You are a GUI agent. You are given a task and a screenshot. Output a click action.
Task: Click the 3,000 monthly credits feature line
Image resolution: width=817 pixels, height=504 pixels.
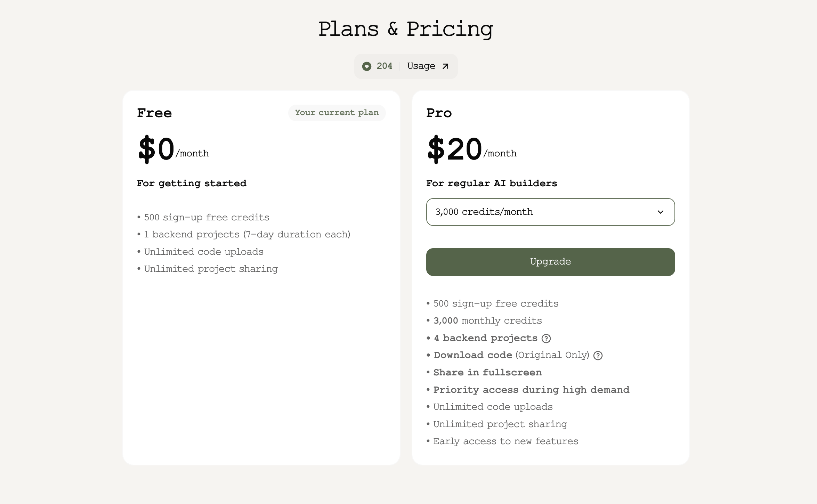tap(487, 320)
